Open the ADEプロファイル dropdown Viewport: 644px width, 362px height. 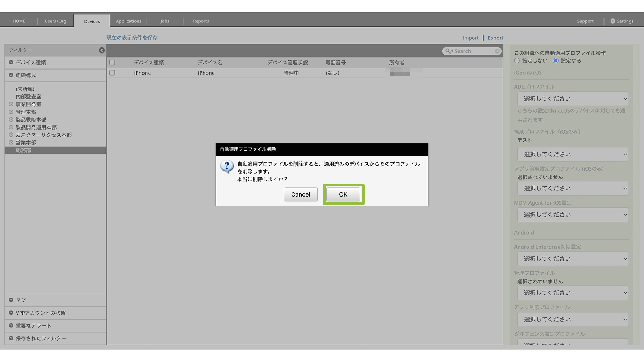[573, 99]
